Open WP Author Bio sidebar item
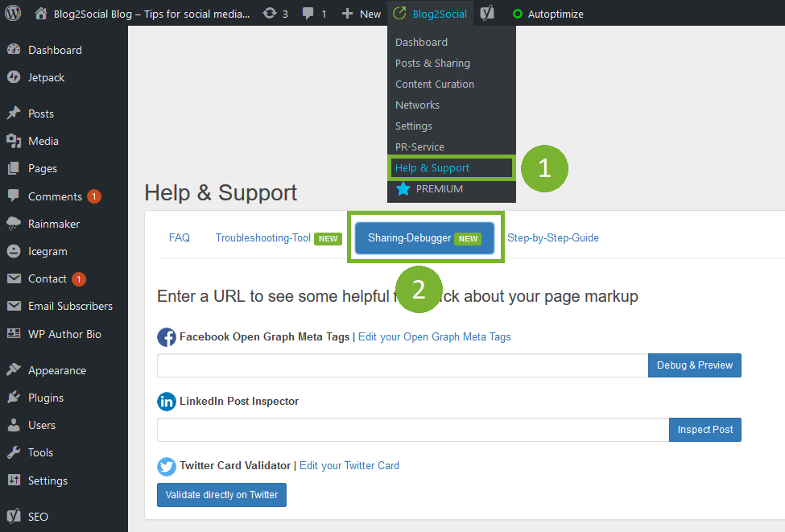Screen dimensions: 785x532 64,334
